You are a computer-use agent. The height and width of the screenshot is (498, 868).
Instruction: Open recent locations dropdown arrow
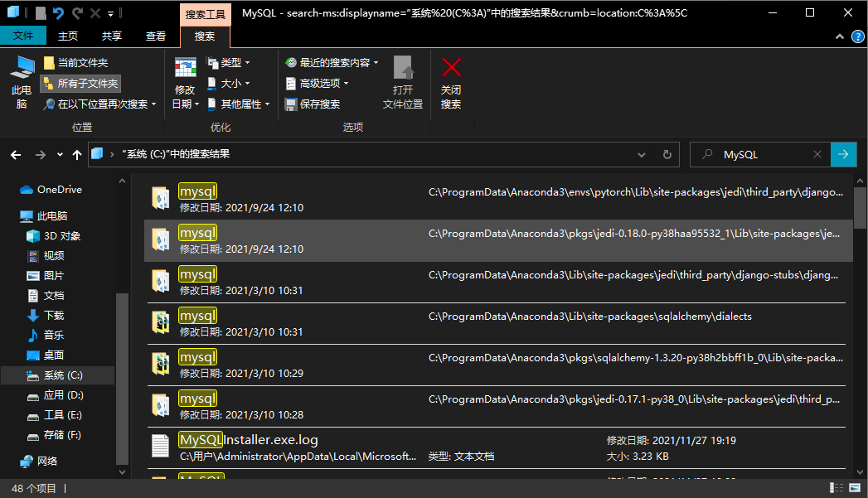click(60, 155)
